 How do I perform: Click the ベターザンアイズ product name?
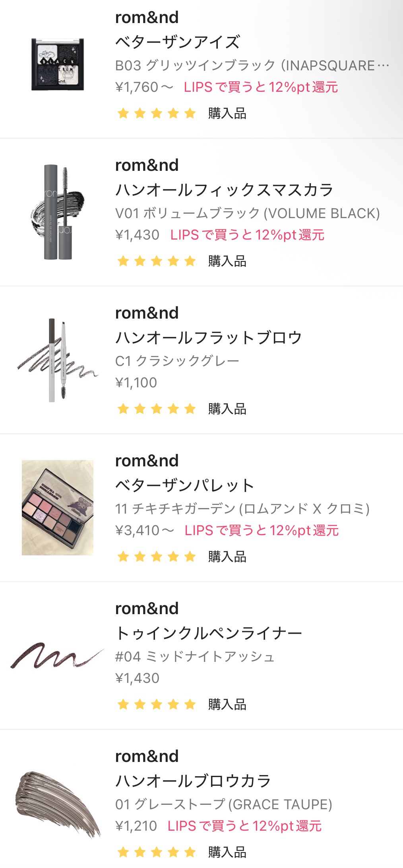tap(178, 42)
